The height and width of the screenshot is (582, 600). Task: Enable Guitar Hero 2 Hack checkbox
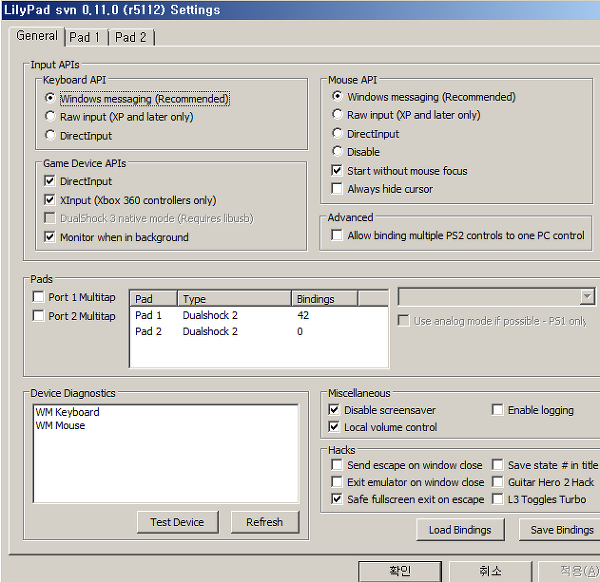pyautogui.click(x=497, y=481)
